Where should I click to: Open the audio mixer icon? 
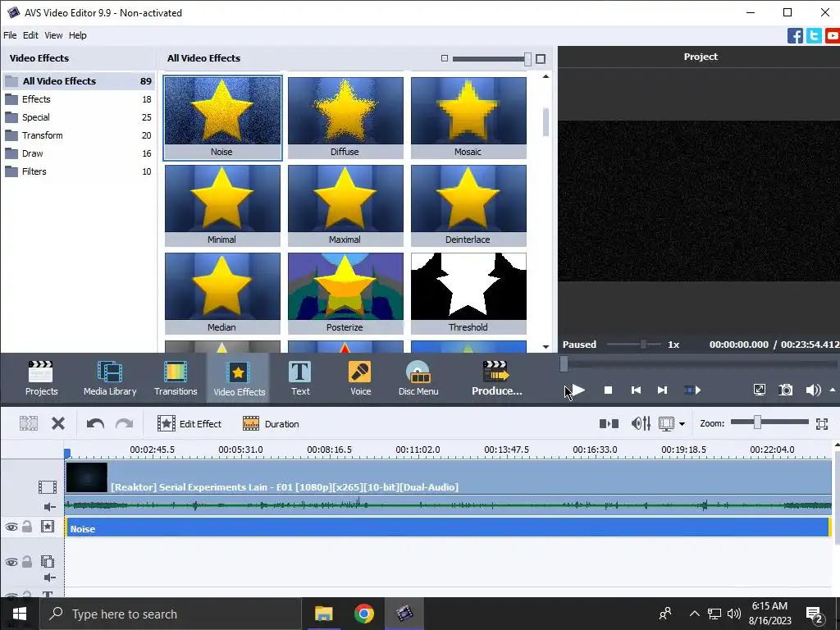pos(641,424)
